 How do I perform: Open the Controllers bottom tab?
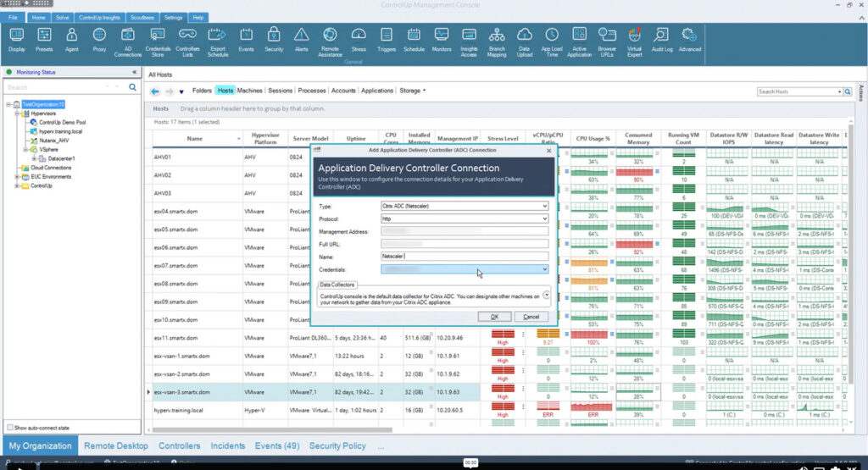coord(180,445)
